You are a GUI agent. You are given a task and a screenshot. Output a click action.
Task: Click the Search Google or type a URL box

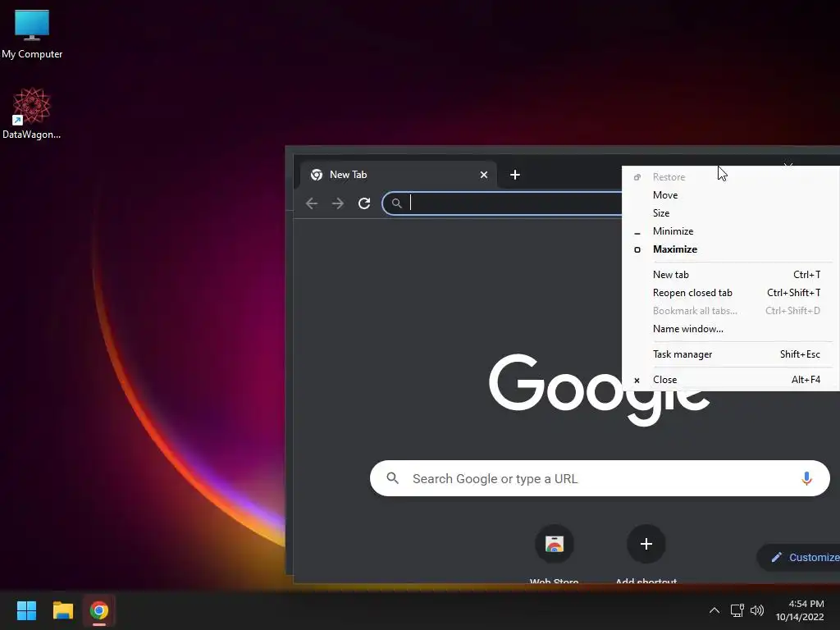(600, 478)
